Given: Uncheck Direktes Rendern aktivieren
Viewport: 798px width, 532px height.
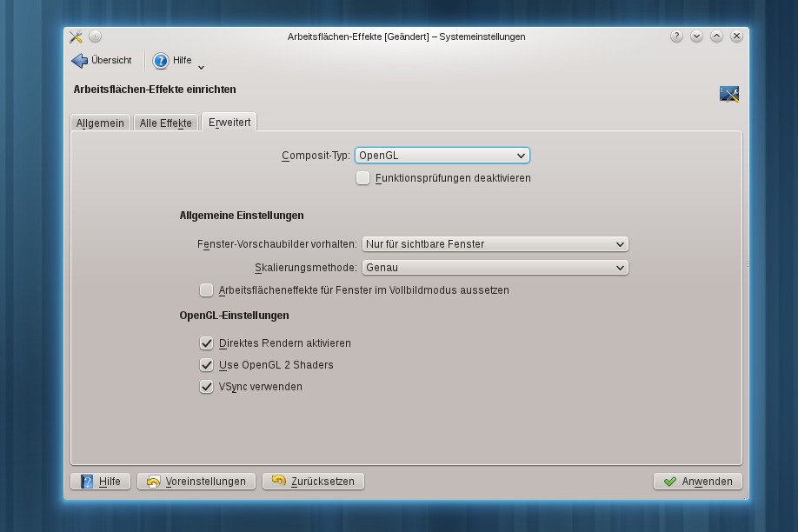Looking at the screenshot, I should pyautogui.click(x=206, y=343).
